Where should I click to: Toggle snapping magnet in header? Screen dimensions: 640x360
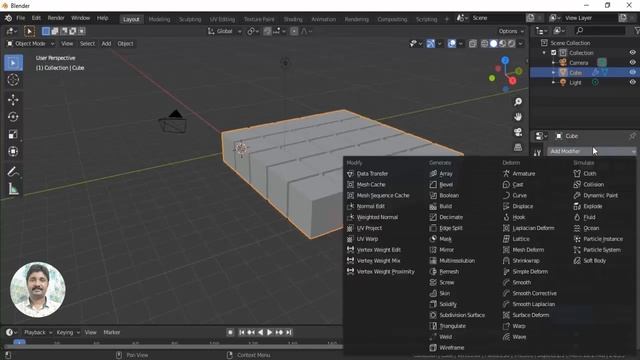(x=267, y=31)
